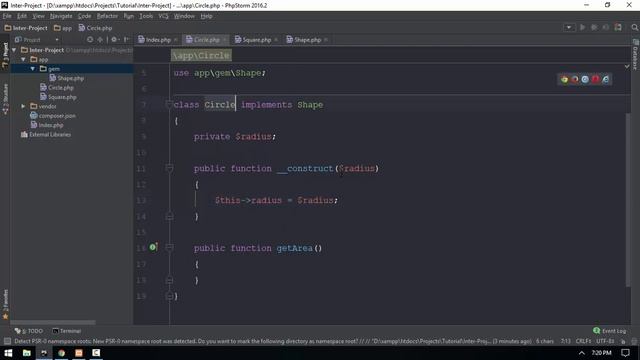The image size is (640, 360).
Task: Select External Libraries in project tree
Action: 46,134
